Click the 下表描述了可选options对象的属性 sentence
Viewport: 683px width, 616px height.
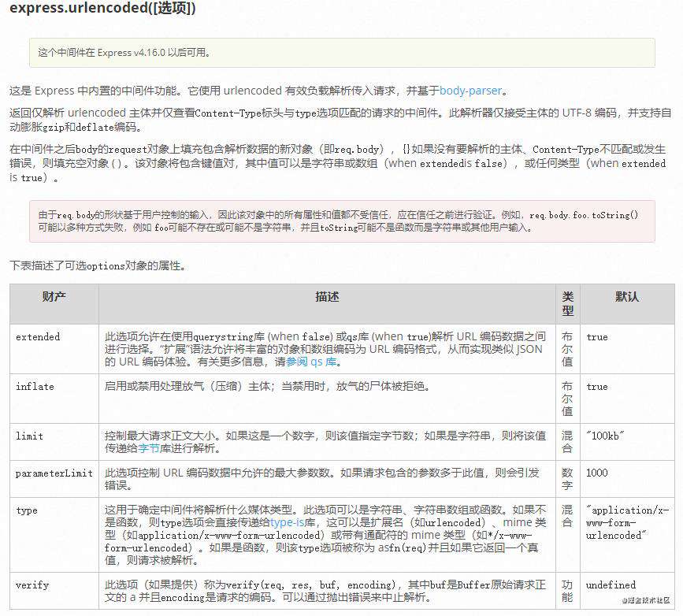click(x=98, y=265)
